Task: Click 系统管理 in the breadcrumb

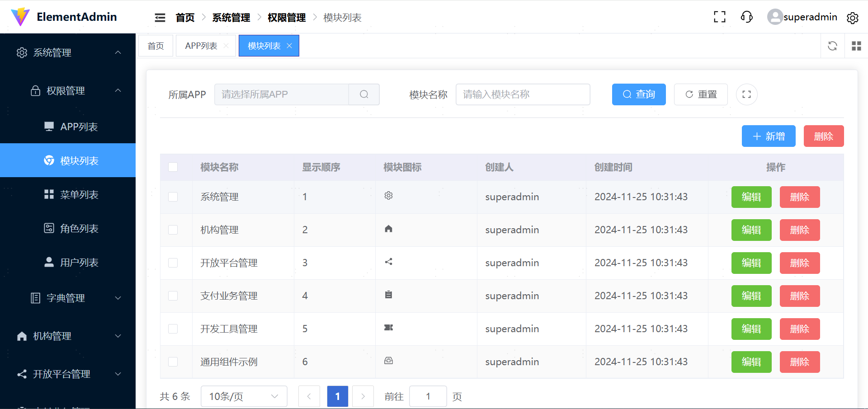Action: tap(231, 18)
